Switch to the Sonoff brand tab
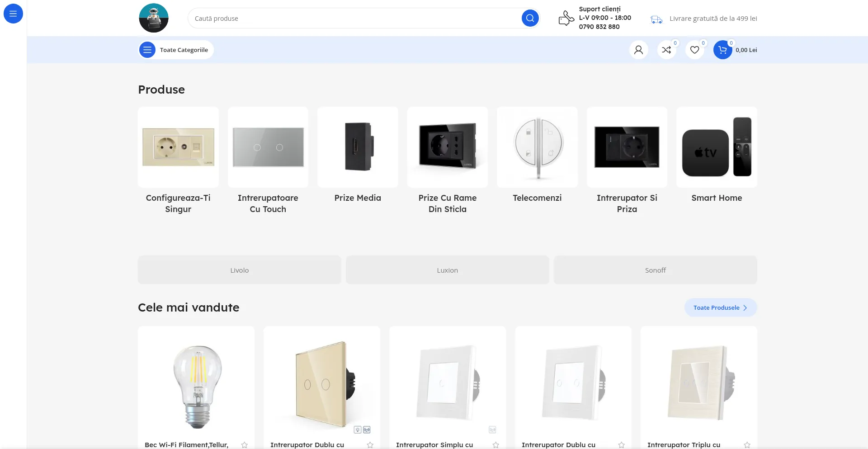Image resolution: width=868 pixels, height=449 pixels. (x=655, y=270)
